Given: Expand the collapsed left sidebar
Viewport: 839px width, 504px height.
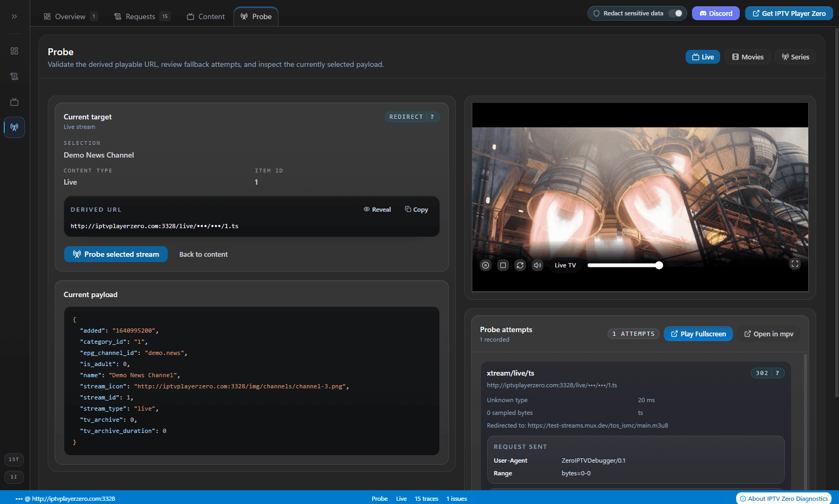Looking at the screenshot, I should (x=14, y=16).
